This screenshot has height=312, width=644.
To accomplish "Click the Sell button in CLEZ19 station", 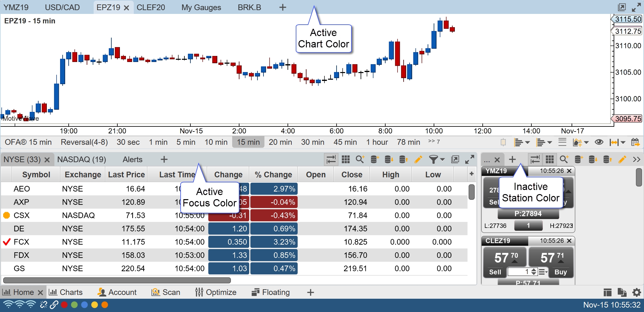I will 495,272.
